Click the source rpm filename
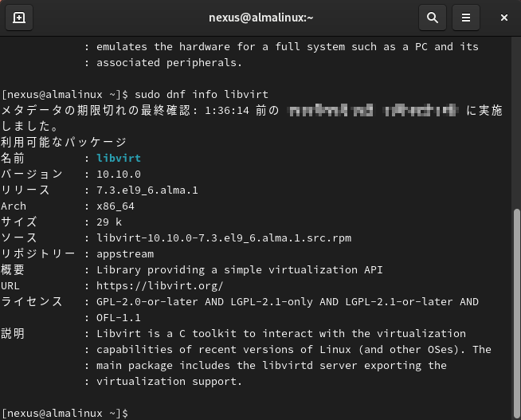 [x=223, y=237]
